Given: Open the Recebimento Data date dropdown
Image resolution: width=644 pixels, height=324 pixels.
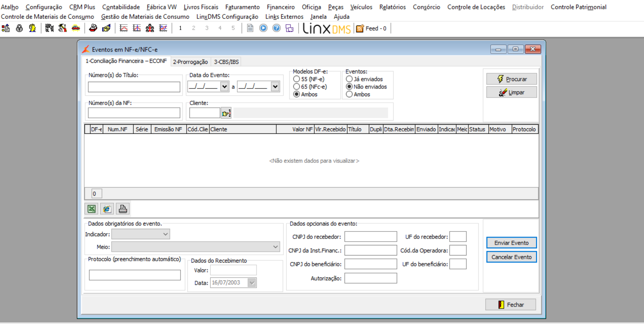Looking at the screenshot, I should point(252,283).
